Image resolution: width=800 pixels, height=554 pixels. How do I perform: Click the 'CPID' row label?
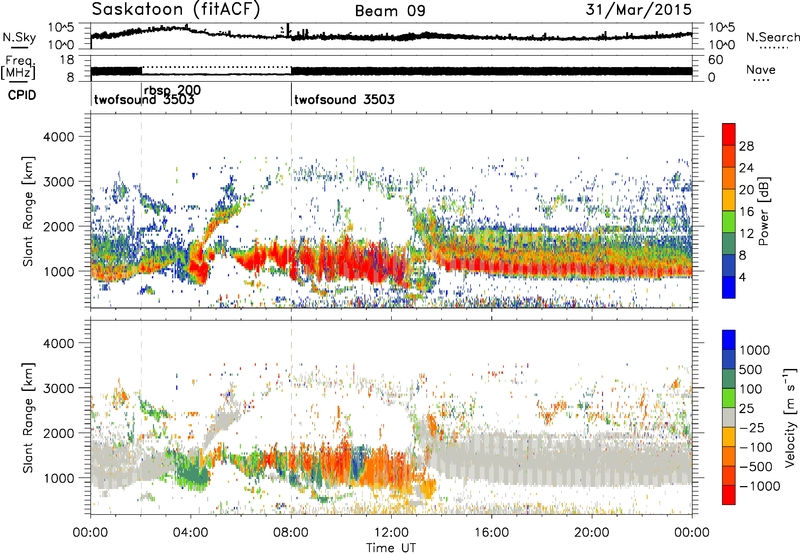[x=22, y=95]
